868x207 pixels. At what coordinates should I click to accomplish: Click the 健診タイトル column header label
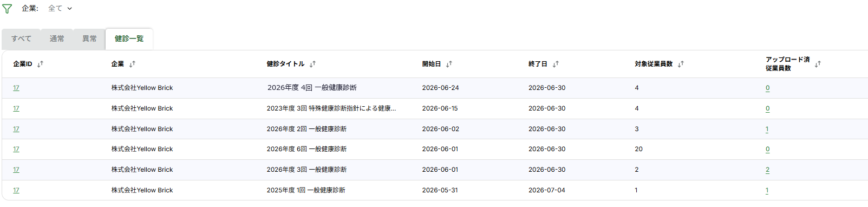pos(285,64)
